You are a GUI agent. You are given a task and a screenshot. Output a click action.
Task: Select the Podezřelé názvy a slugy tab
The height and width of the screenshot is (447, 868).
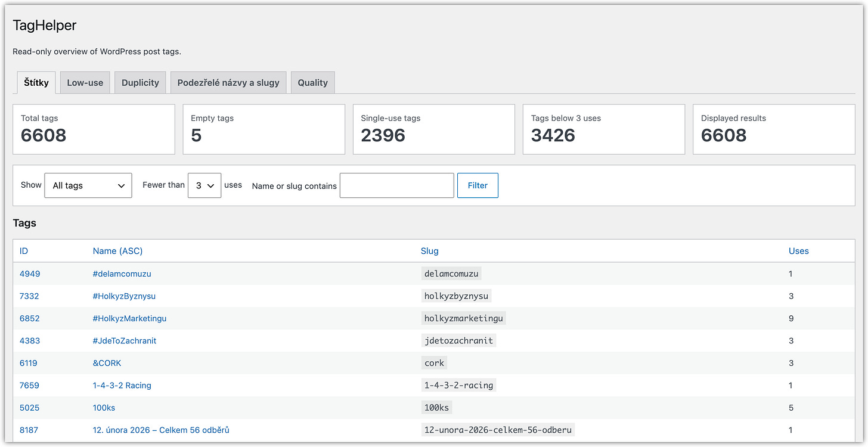[x=228, y=83]
